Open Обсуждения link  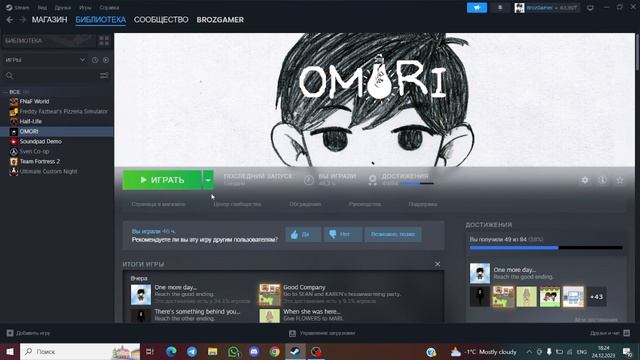tap(305, 204)
